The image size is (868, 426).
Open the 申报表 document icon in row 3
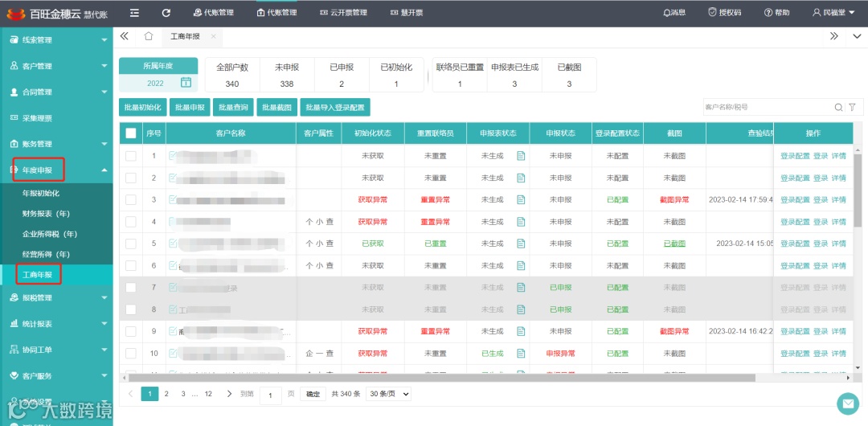tap(520, 200)
